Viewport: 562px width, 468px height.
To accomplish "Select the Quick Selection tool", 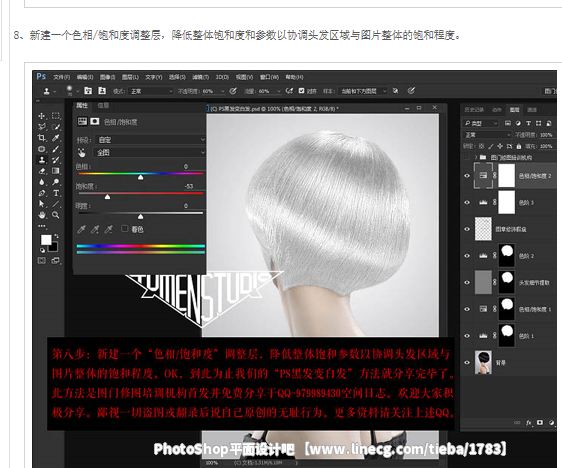I will 56,127.
